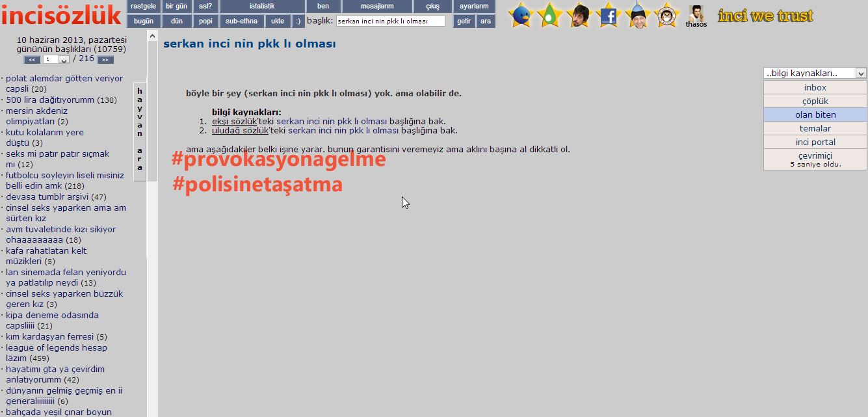Open the 'temalar' panel item
Viewport: 868px width, 417px height.
tap(815, 128)
